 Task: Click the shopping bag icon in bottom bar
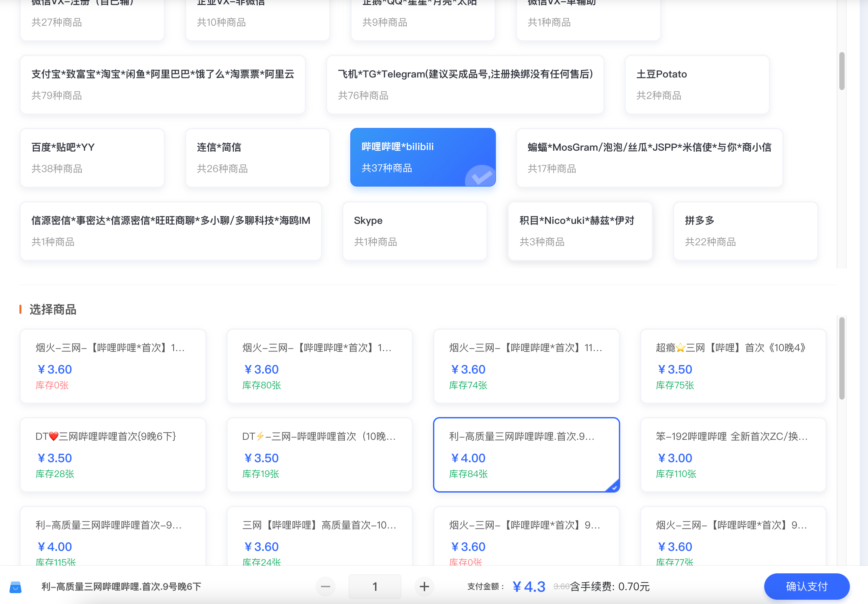(x=15, y=587)
